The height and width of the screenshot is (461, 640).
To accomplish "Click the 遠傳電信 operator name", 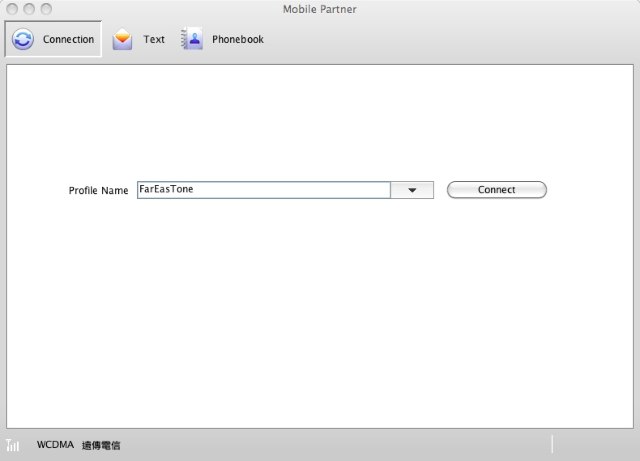I will 101,445.
